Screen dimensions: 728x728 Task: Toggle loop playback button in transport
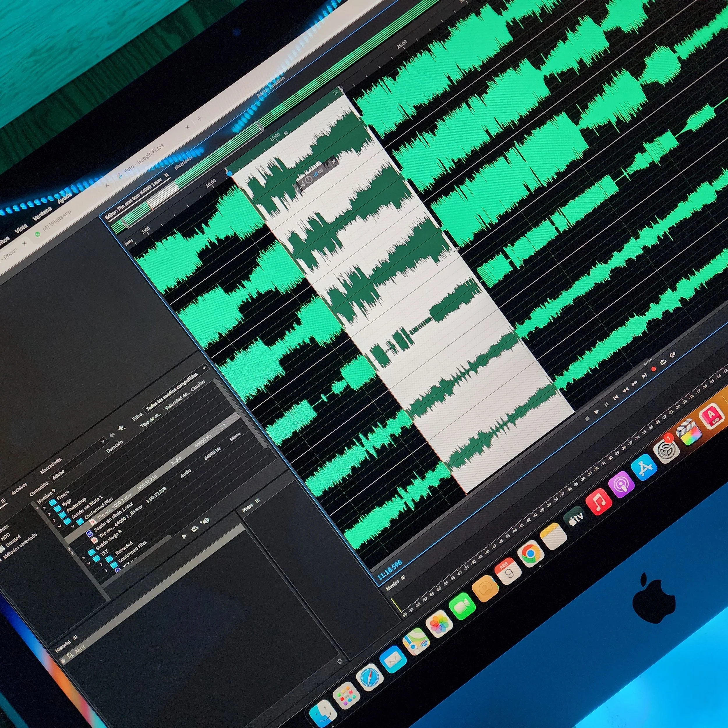coord(664,362)
